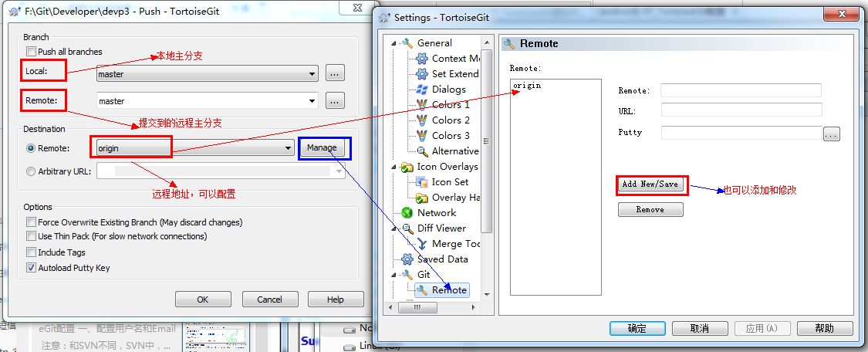
Task: Click the palette icon beside Colors 2
Action: 422,120
